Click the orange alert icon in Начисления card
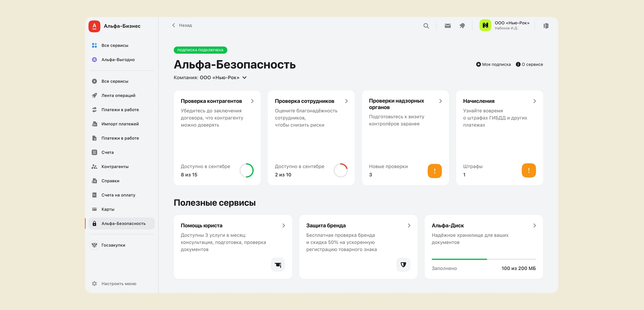Screen dimensions: 644x310 (x=529, y=170)
